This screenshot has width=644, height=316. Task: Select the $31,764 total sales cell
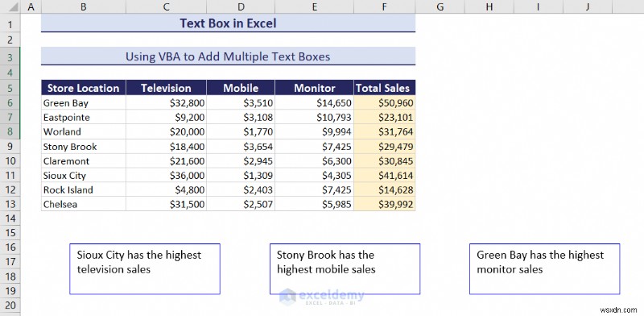pyautogui.click(x=385, y=131)
